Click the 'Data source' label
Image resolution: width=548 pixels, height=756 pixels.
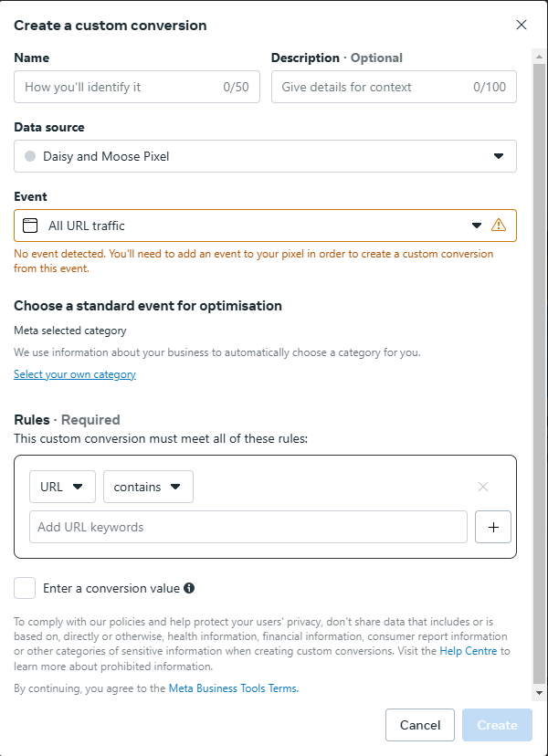pos(49,127)
